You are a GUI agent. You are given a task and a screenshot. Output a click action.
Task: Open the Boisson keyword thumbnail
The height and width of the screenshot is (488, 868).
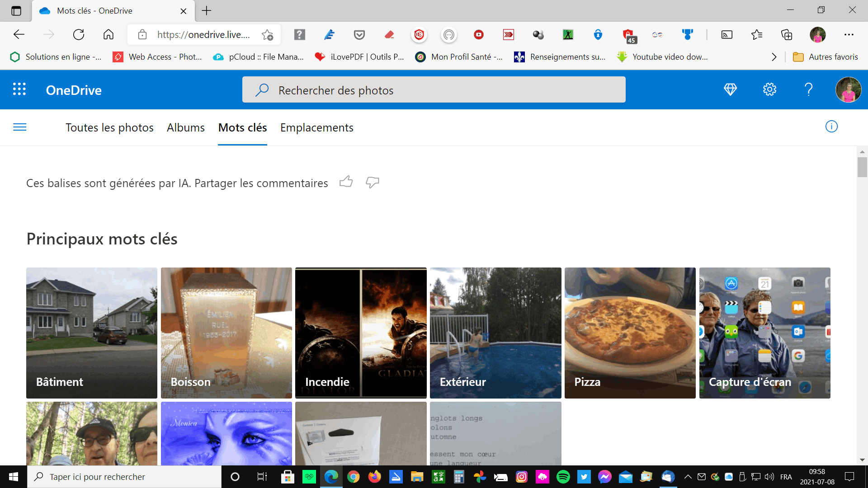(226, 333)
